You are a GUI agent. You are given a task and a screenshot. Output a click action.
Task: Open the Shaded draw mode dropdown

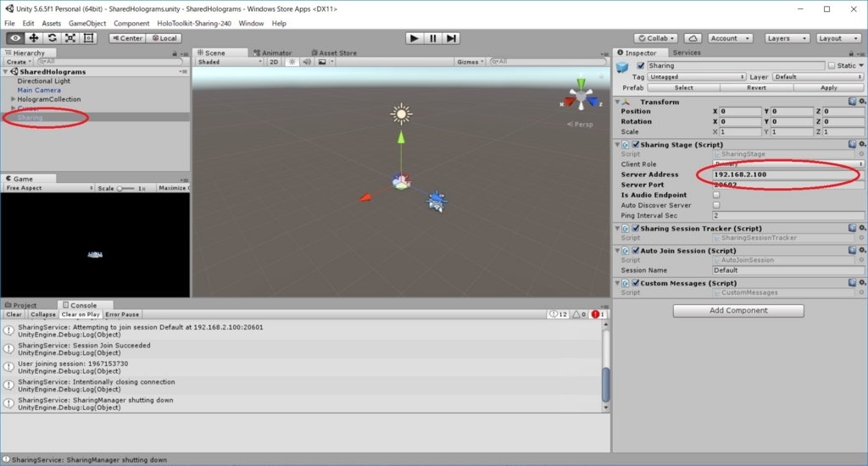(230, 62)
